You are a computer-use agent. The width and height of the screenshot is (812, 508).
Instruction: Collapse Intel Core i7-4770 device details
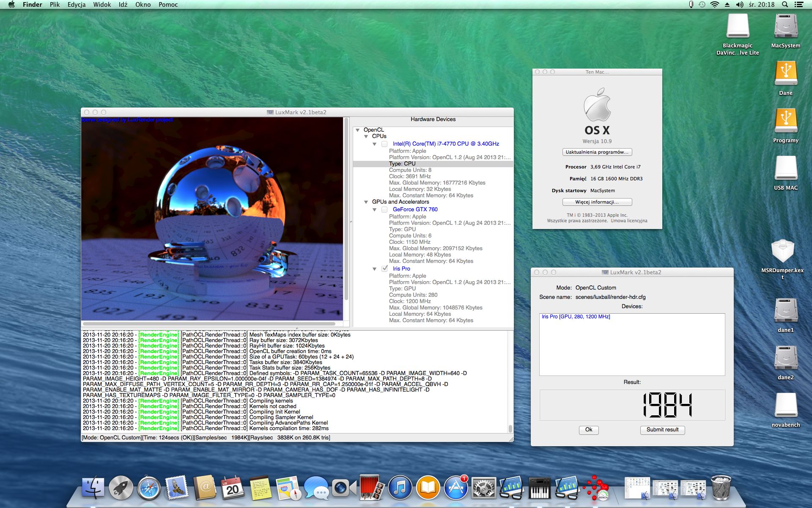click(x=375, y=144)
